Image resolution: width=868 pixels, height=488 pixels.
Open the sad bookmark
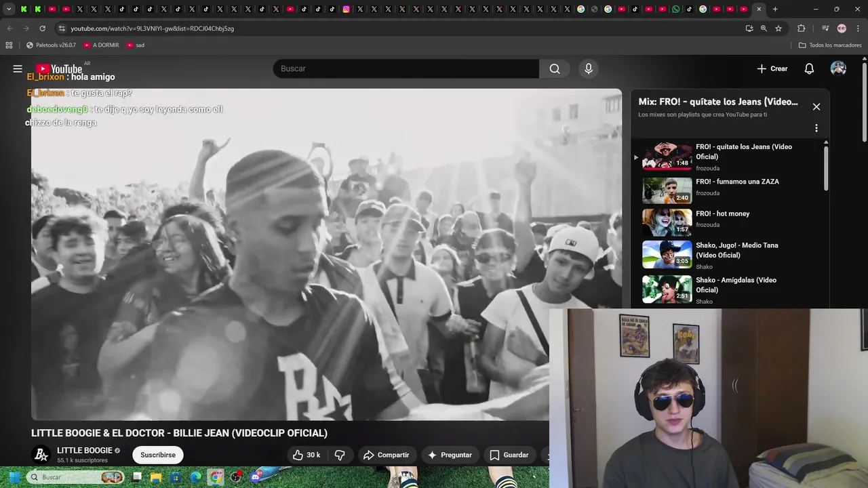pyautogui.click(x=136, y=45)
